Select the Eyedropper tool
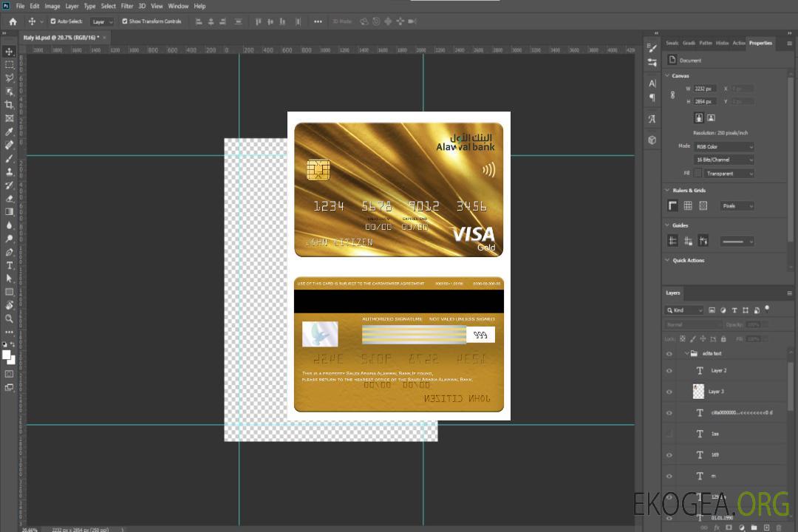The image size is (798, 532). click(x=9, y=132)
